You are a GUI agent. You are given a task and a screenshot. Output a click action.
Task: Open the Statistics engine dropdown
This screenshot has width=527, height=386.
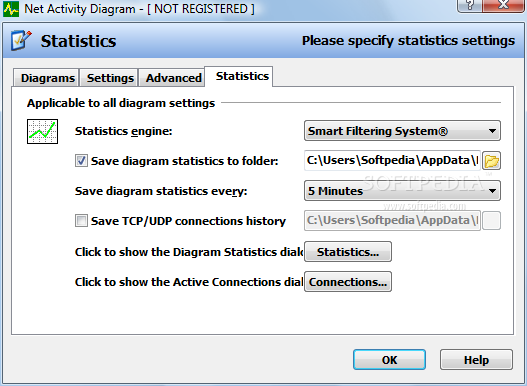402,131
